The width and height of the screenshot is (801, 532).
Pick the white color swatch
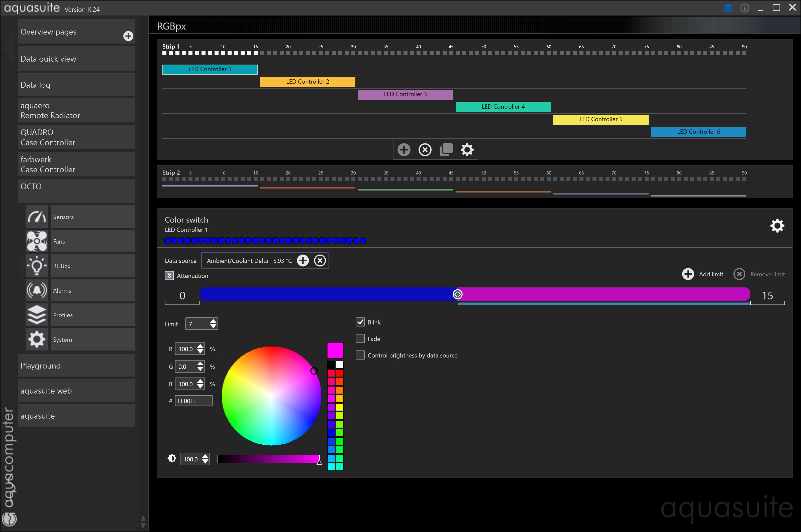[340, 365]
